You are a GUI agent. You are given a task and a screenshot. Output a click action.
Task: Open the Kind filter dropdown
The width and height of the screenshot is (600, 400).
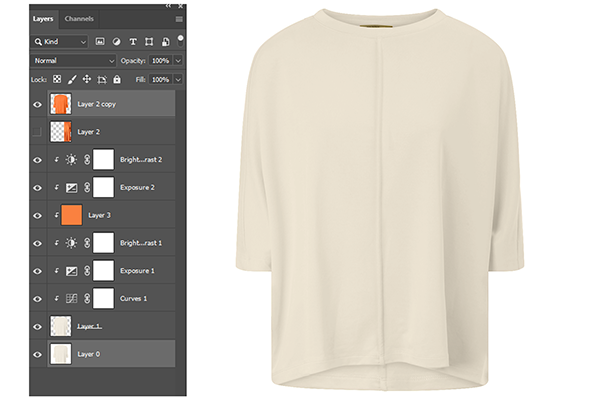59,42
